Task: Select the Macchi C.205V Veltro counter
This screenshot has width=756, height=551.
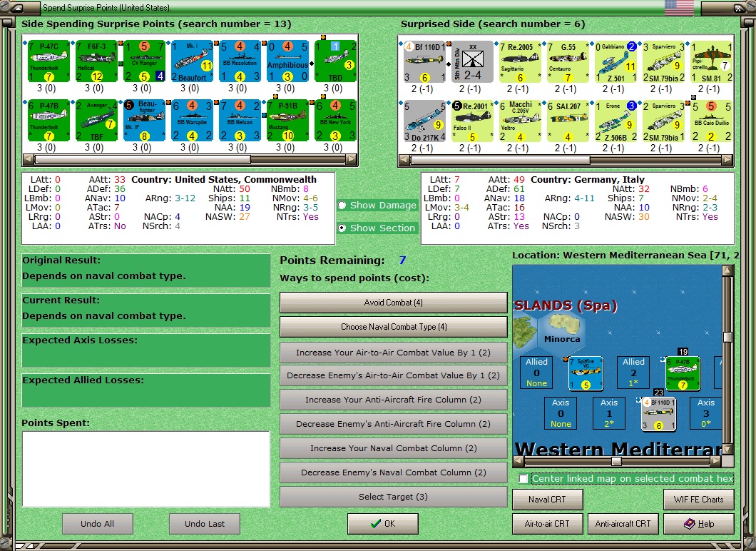Action: click(x=520, y=121)
